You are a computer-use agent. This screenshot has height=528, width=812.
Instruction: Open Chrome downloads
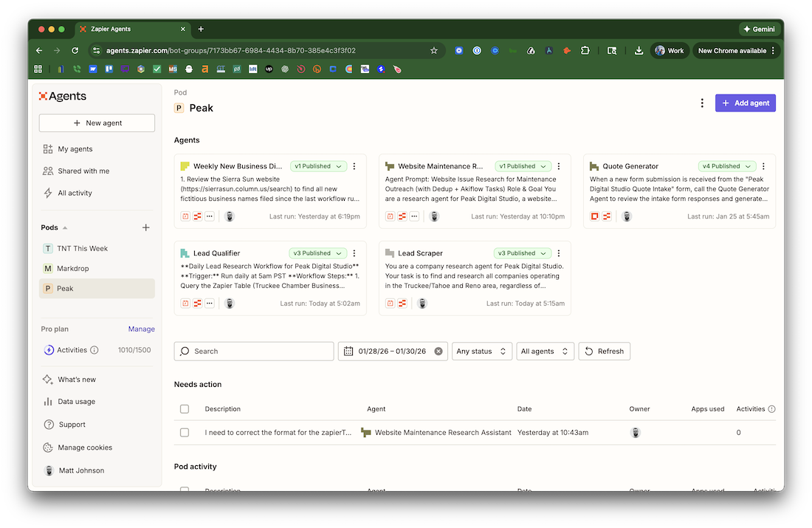tap(639, 51)
